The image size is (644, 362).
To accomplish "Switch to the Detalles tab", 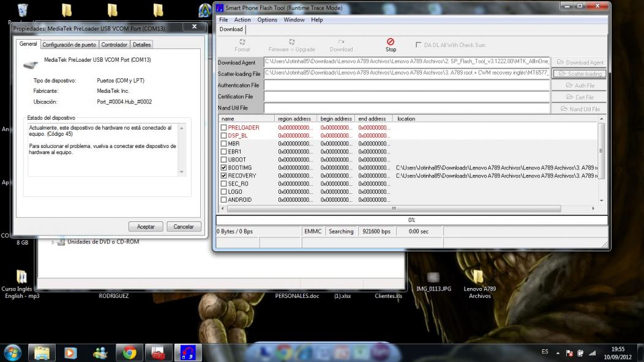I will click(141, 45).
